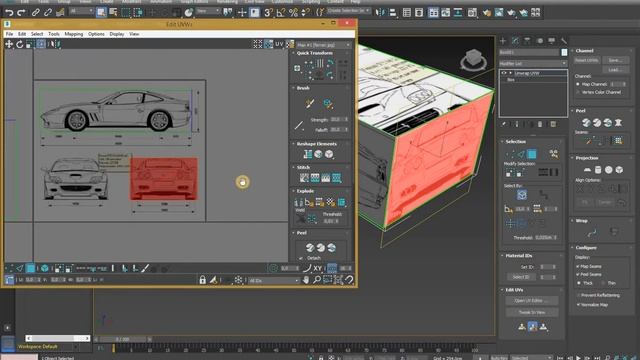The image size is (640, 360).
Task: Select the Vertex Color Channel radio button
Action: pyautogui.click(x=578, y=92)
